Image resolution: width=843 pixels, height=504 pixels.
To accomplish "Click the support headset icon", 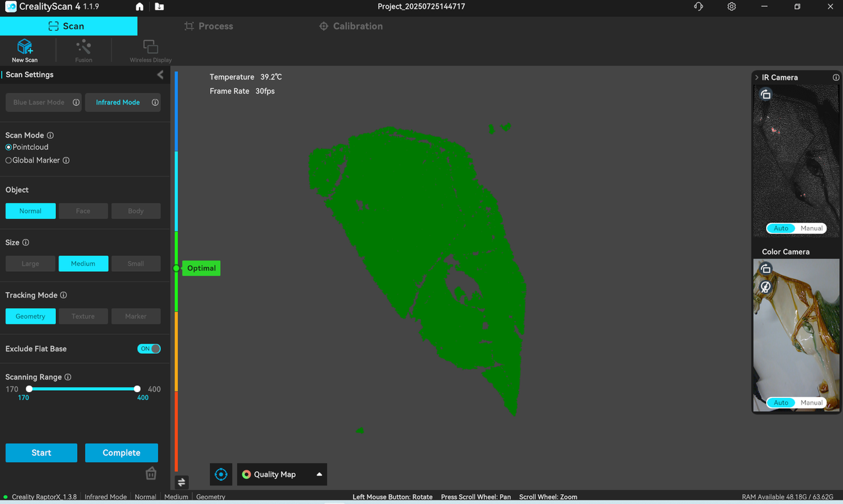I will (698, 7).
